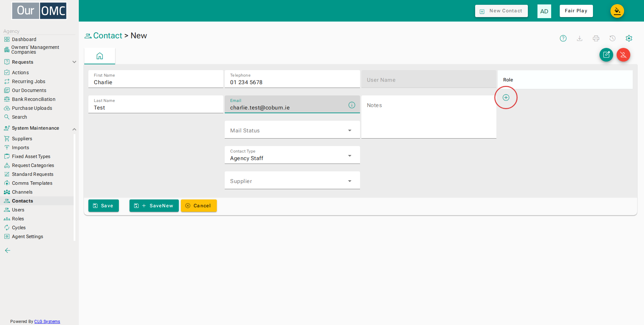Open Comms Templates page
Image resolution: width=644 pixels, height=325 pixels.
pyautogui.click(x=32, y=183)
